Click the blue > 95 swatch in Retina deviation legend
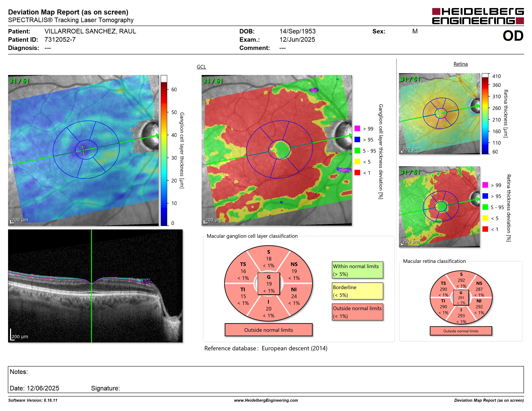The height and width of the screenshot is (411, 532). 485,196
